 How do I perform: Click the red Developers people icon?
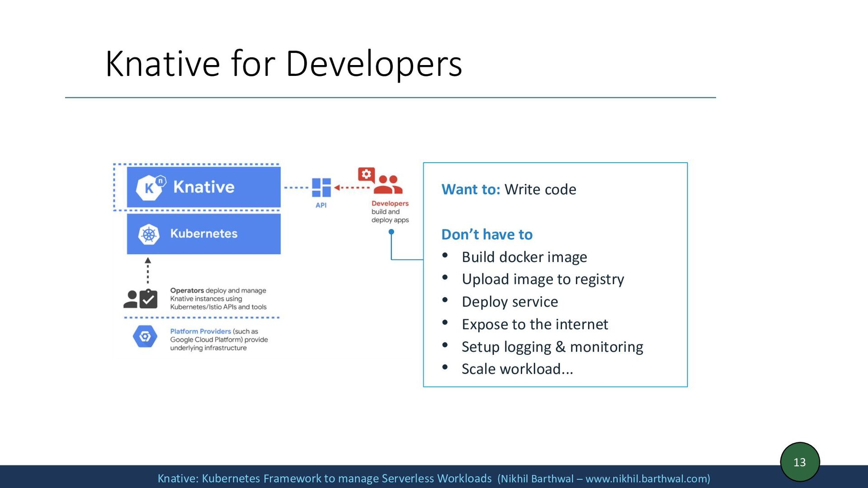(x=389, y=184)
